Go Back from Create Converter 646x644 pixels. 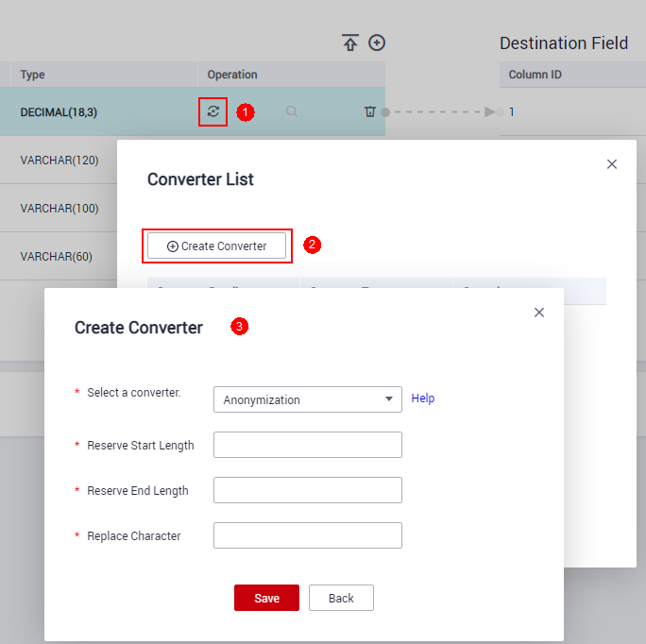pyautogui.click(x=341, y=598)
